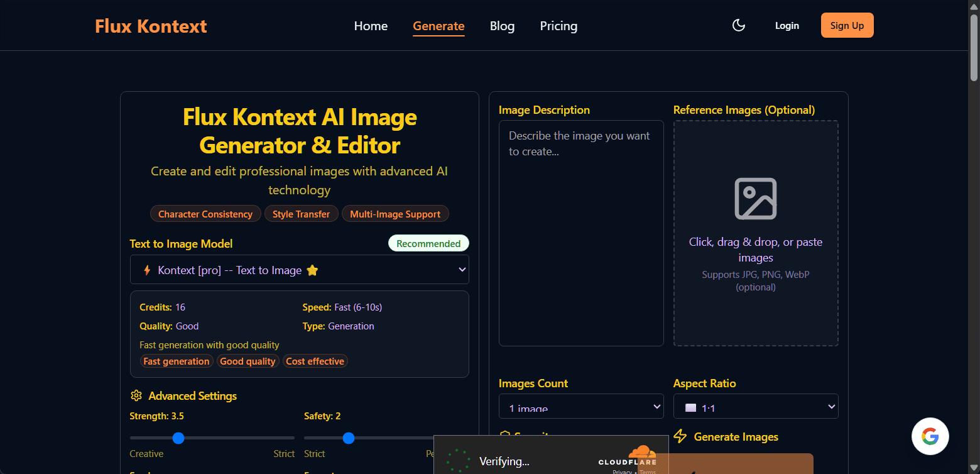Open the Aspect Ratio dropdown
The width and height of the screenshot is (980, 474).
point(756,407)
